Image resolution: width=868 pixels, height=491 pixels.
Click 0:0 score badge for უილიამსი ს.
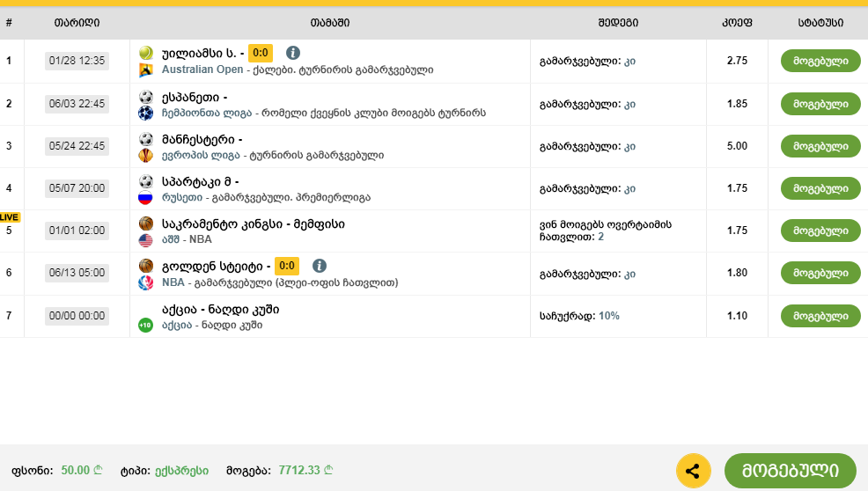(x=261, y=53)
